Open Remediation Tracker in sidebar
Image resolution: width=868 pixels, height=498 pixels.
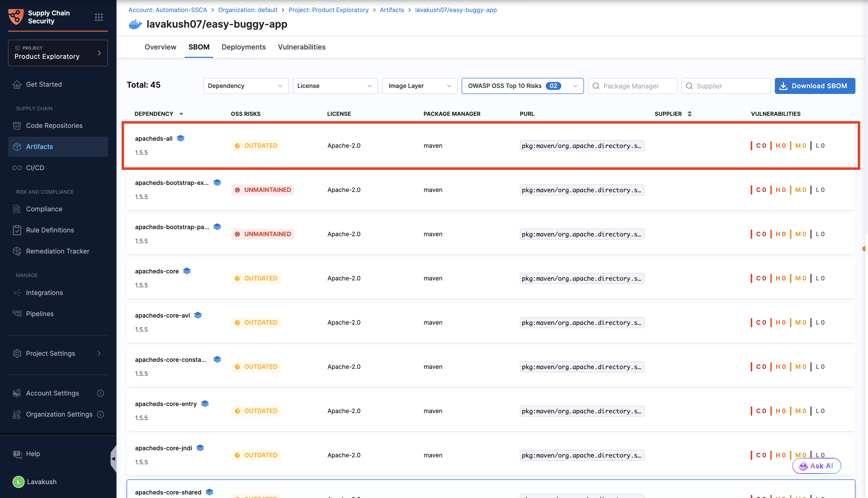(x=58, y=251)
